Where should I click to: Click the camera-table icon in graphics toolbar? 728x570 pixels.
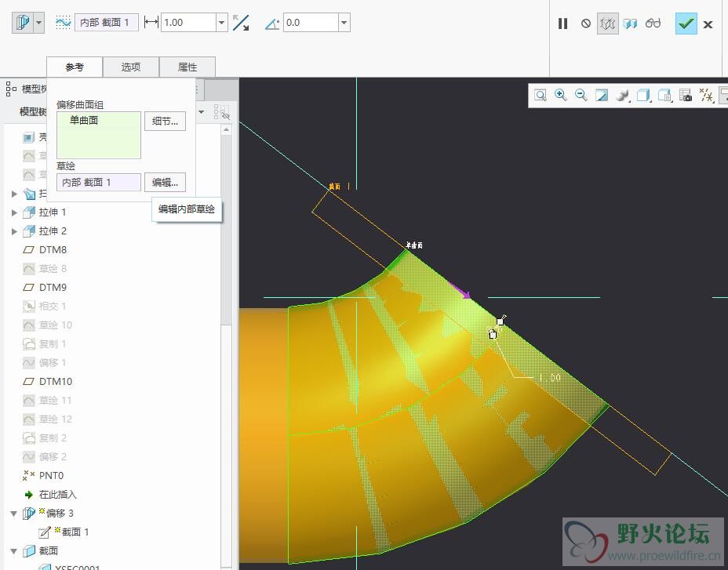point(686,96)
